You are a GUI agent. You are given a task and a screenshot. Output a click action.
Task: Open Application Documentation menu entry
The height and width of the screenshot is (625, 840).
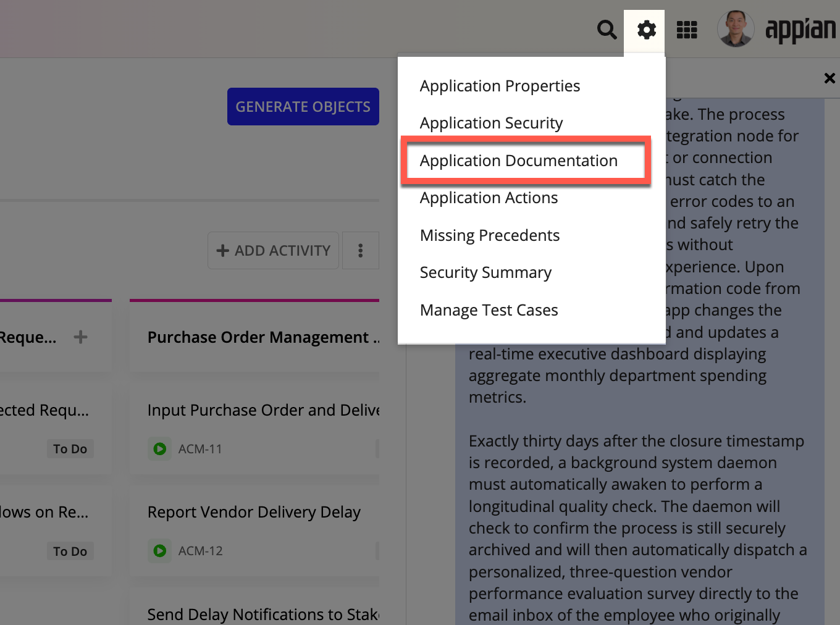(519, 161)
